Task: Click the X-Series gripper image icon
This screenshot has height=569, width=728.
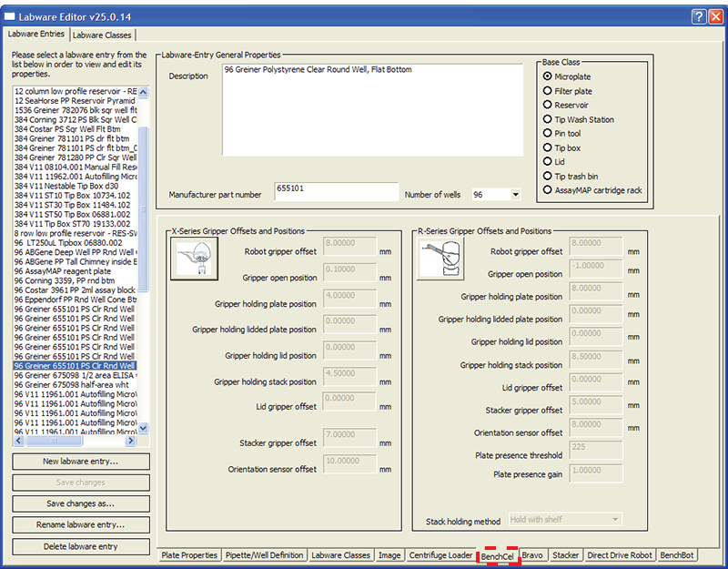Action: (193, 260)
